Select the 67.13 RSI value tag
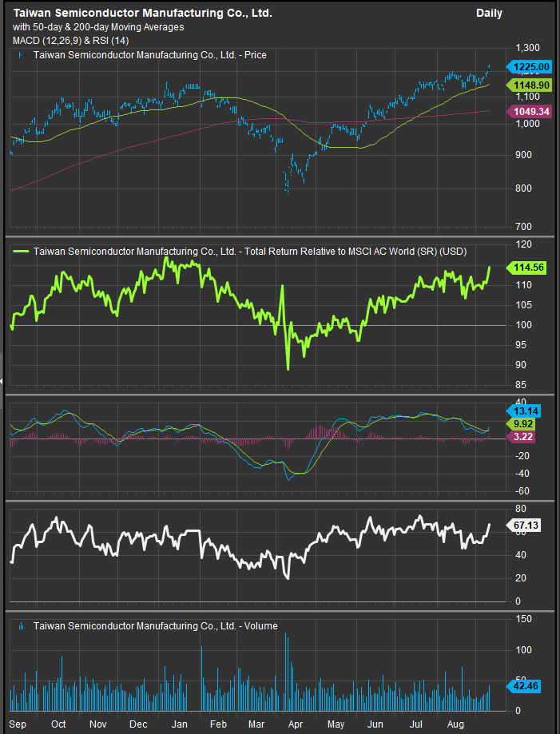The image size is (560, 734). [x=529, y=526]
